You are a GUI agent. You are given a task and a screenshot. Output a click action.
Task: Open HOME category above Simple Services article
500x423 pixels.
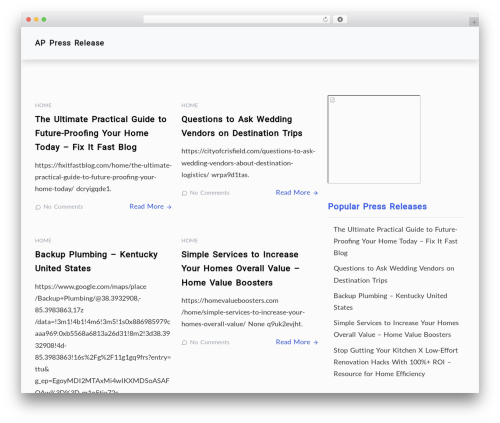point(190,241)
